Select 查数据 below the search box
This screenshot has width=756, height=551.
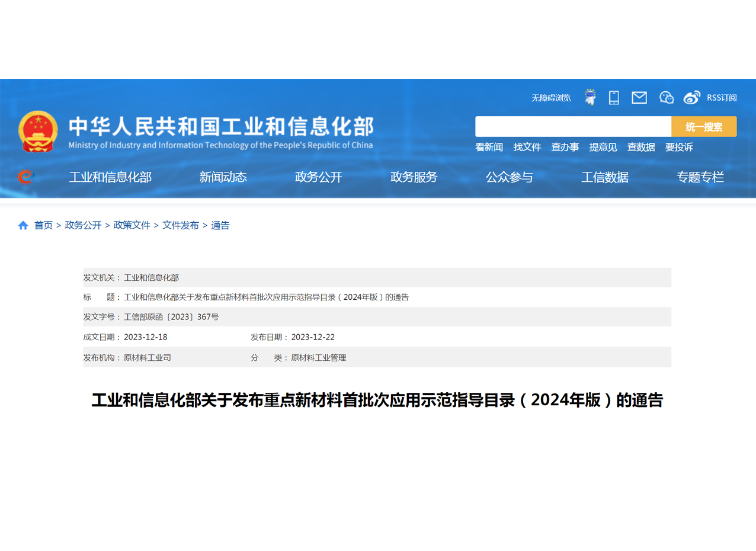point(641,148)
